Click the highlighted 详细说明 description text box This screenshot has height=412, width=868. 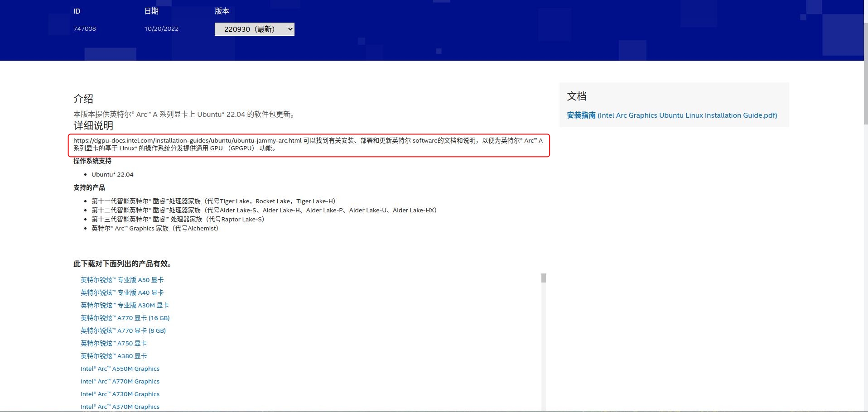tap(309, 145)
